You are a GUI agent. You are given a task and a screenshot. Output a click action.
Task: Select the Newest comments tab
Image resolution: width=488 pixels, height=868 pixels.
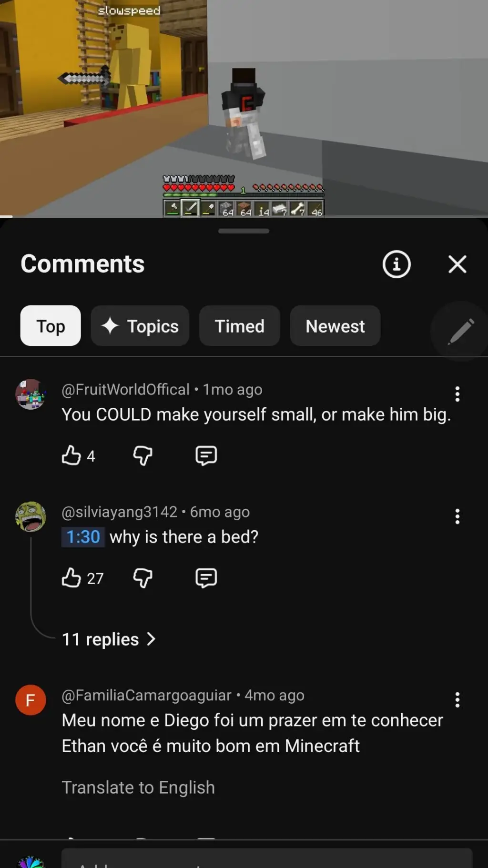(x=335, y=326)
